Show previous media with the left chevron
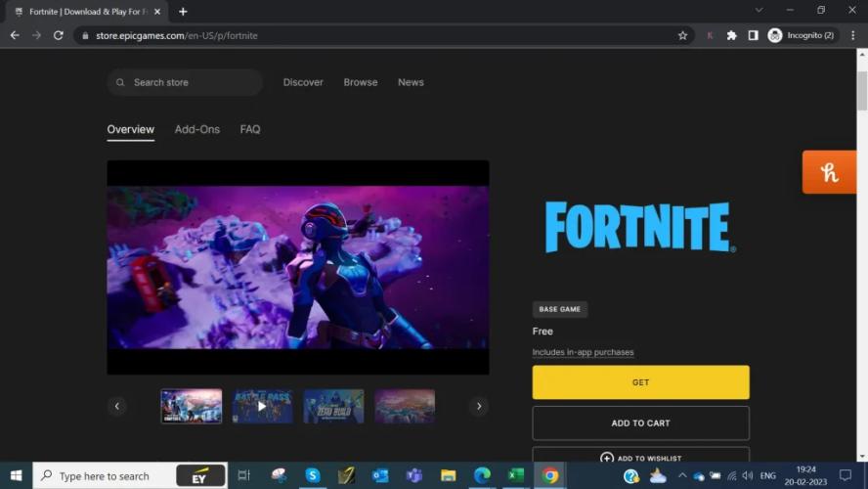Screen dimensions: 868x489 116,406
